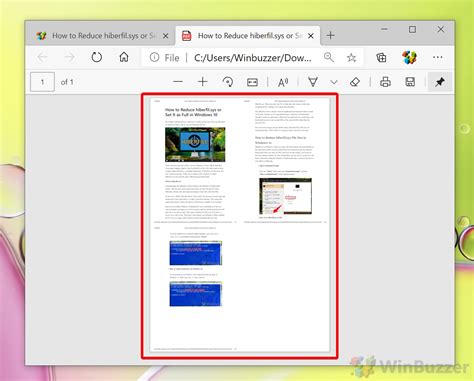Click the hiberfil monitor image in PDF
Screen dimensions: 474x381
coord(195,144)
